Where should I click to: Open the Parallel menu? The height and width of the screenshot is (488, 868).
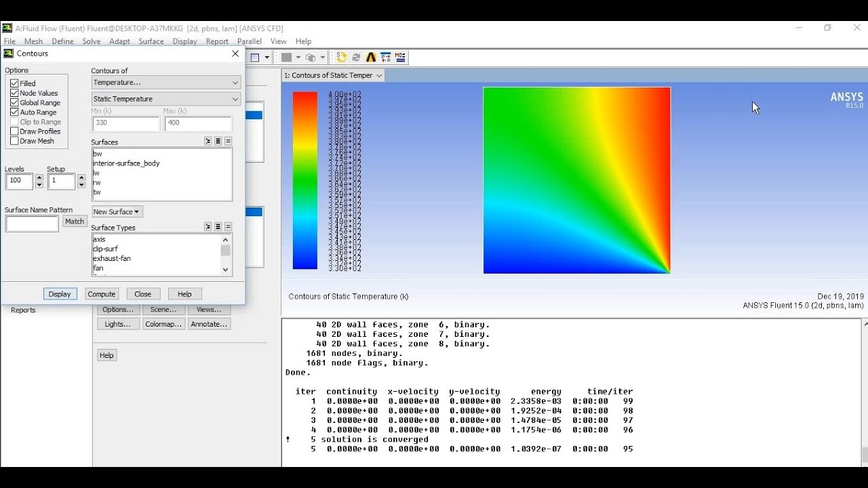pyautogui.click(x=250, y=41)
